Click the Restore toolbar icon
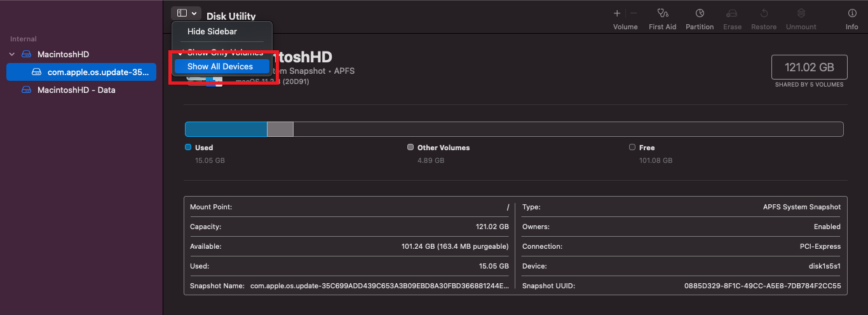This screenshot has height=315, width=868. 764,13
